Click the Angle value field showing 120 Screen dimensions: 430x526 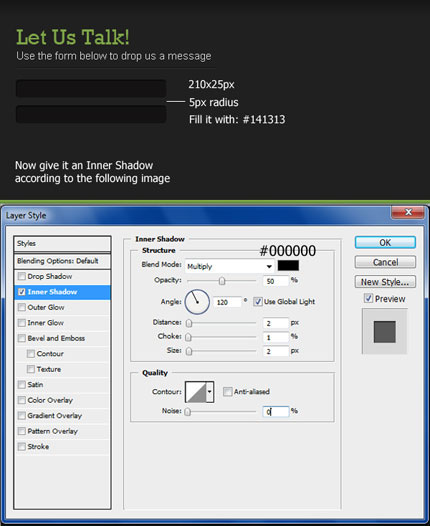(x=227, y=302)
